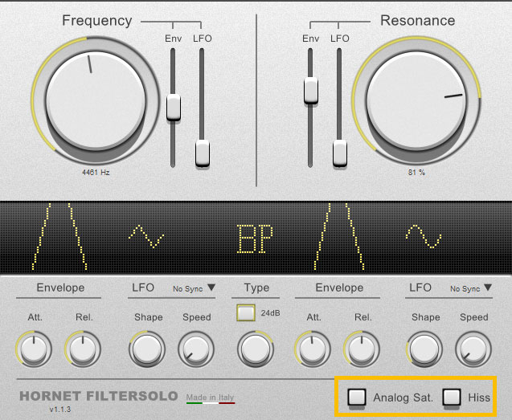512x420 pixels.
Task: Toggle the 24dB slope button
Action: pos(246,313)
